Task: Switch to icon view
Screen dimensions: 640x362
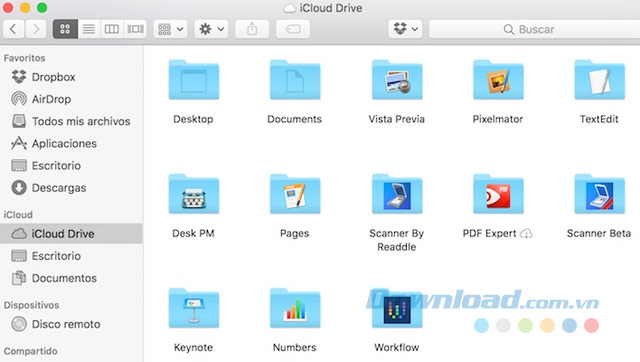Action: pos(65,29)
